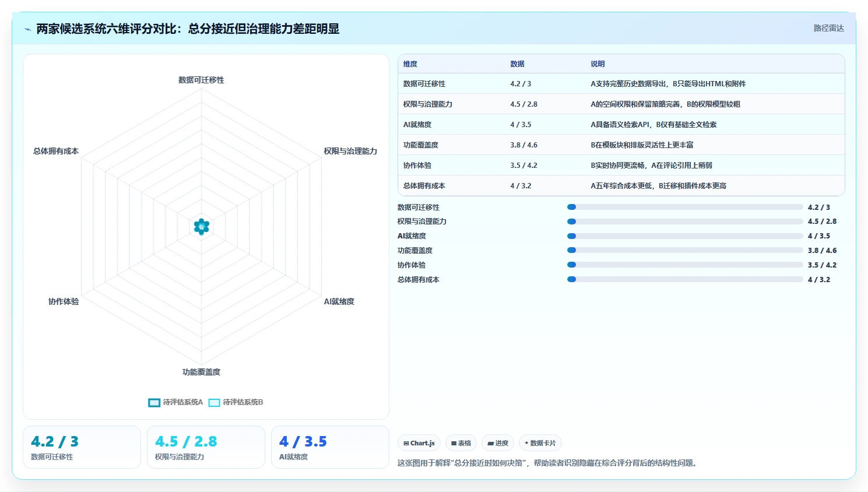Click the 路径雷达 label in the header
This screenshot has width=868, height=492.
point(828,28)
